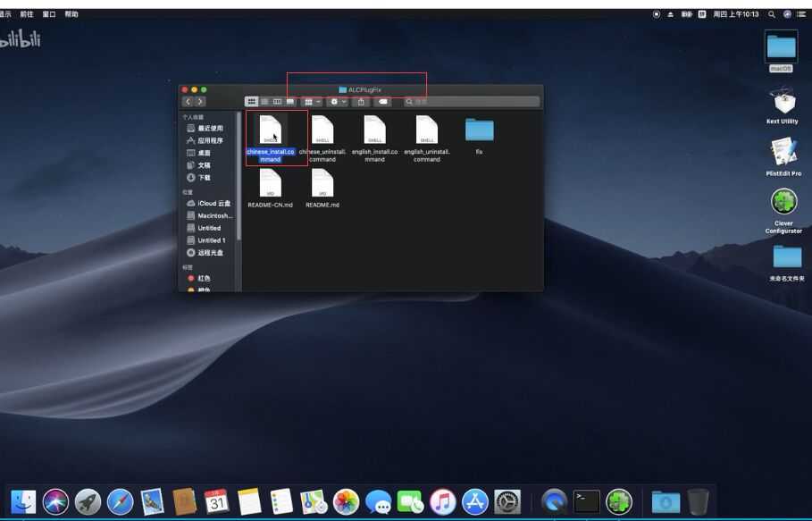Switch Finder to column view

tap(278, 102)
